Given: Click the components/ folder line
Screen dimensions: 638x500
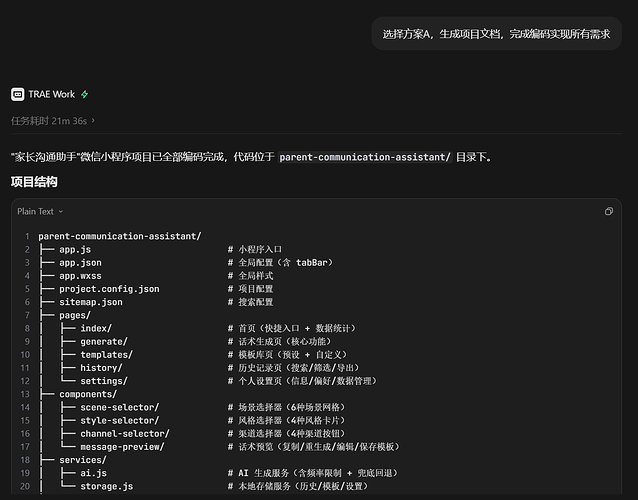Looking at the screenshot, I should (x=88, y=394).
